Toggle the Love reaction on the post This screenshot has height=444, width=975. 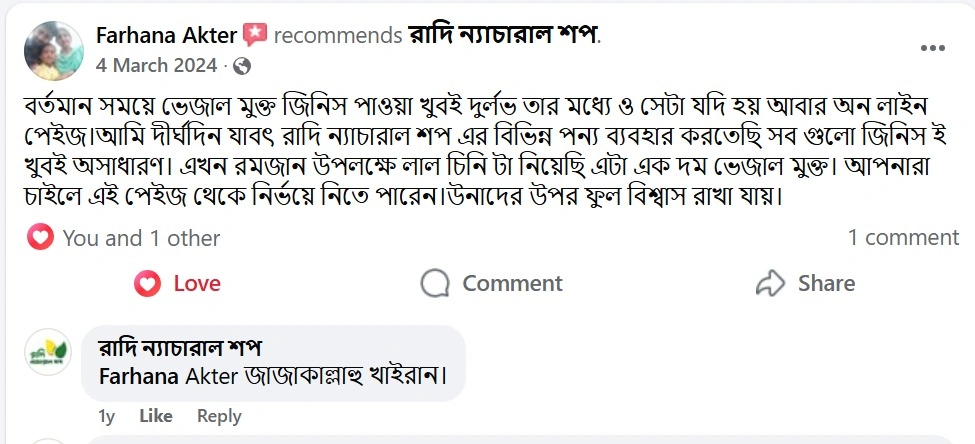(178, 284)
